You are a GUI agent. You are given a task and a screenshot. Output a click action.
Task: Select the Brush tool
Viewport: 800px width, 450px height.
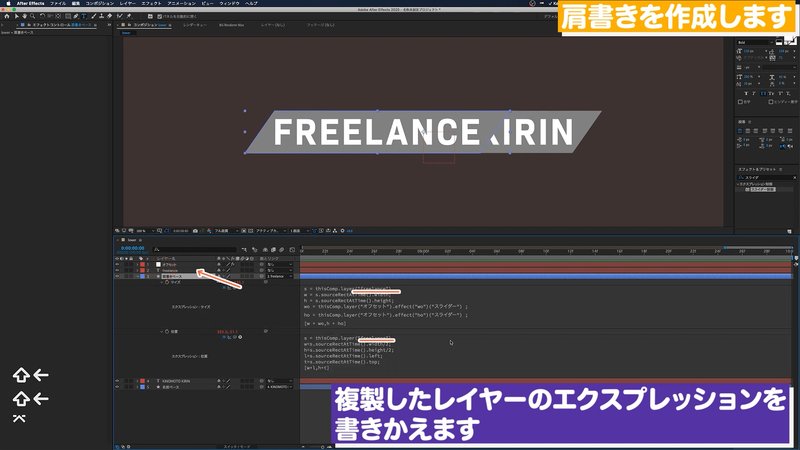pos(93,16)
